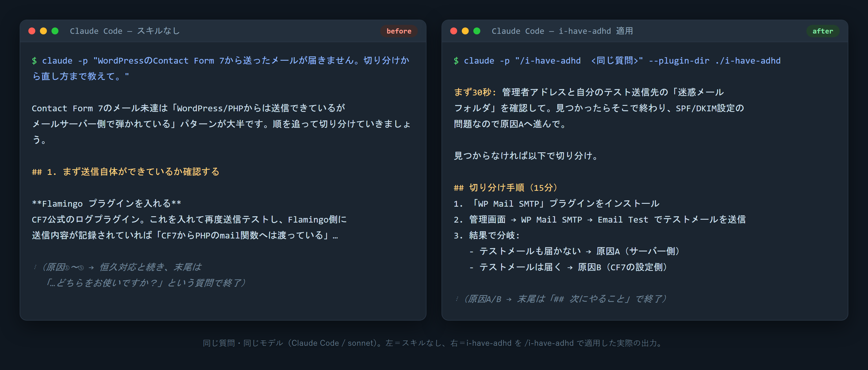Click heading '## 切り分け手順(15分)'
The height and width of the screenshot is (370, 868).
coord(505,188)
